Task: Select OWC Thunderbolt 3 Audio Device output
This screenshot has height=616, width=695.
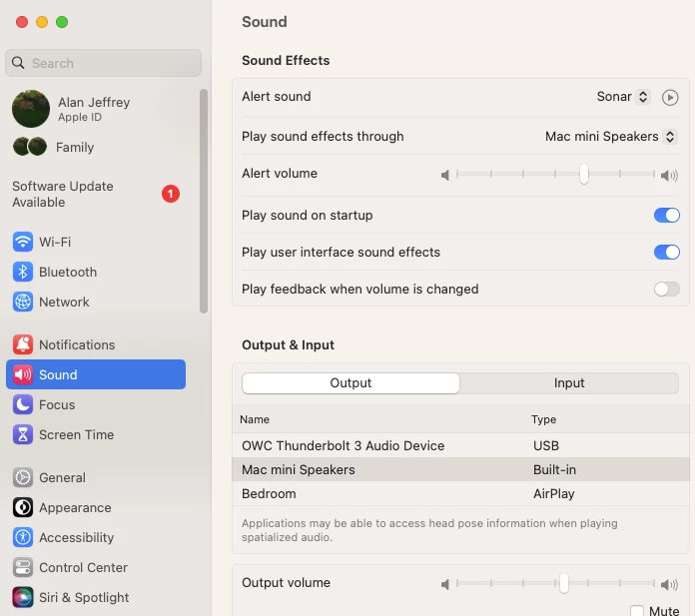Action: (460, 445)
